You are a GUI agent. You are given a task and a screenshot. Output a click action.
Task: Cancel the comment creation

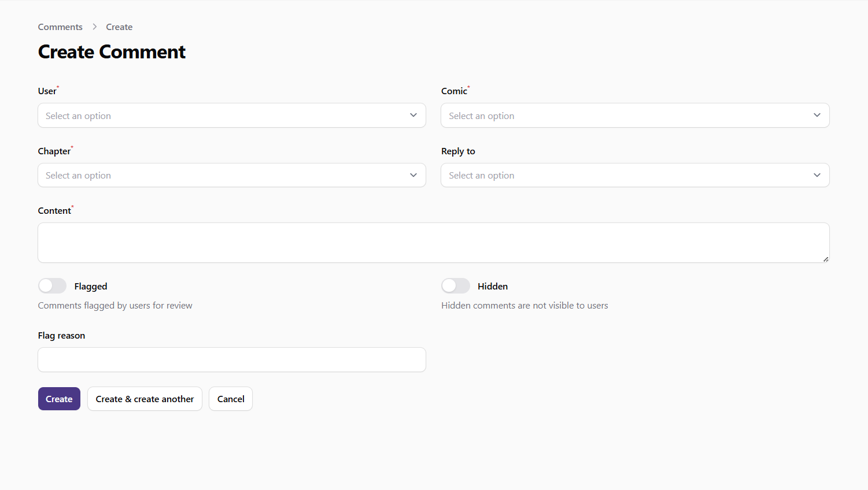tap(231, 399)
